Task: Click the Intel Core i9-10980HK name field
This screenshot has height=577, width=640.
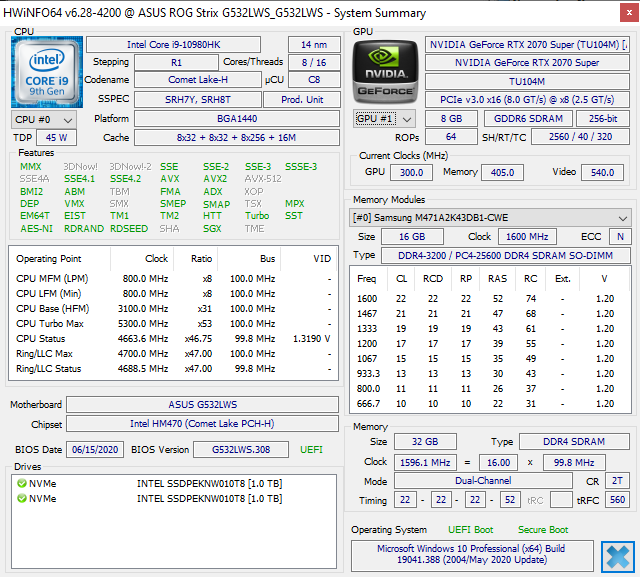Action: 173,44
